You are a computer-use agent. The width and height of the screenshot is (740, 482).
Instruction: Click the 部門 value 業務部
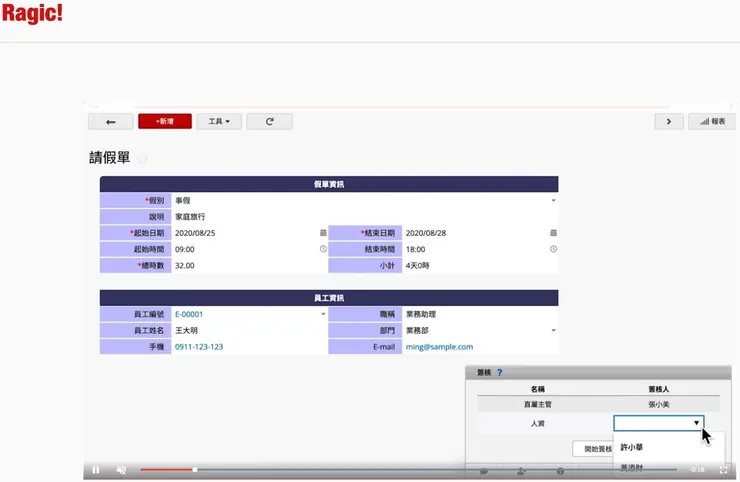coord(417,330)
